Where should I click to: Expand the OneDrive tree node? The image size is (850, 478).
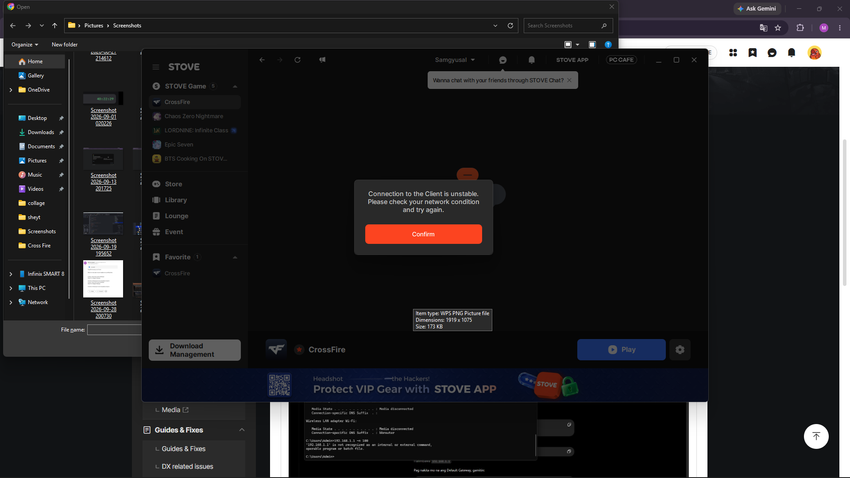(x=11, y=90)
